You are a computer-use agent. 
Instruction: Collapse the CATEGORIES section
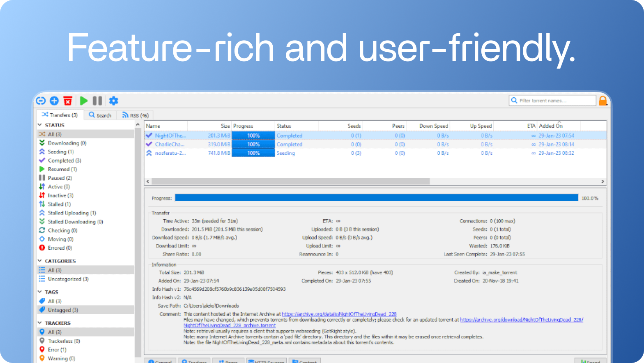click(x=40, y=261)
